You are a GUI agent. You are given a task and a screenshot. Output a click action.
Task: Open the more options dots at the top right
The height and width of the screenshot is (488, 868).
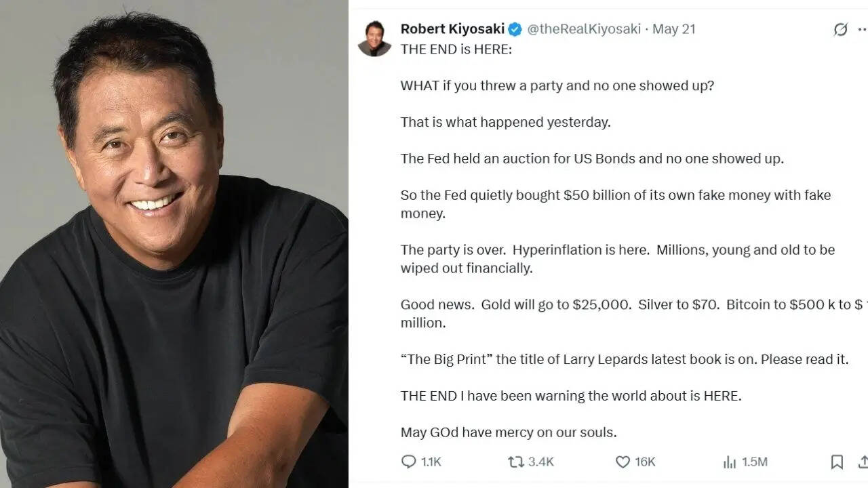pos(863,29)
